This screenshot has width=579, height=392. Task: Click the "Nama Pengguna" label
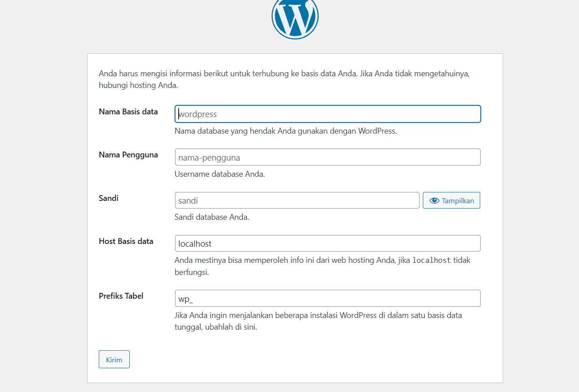(128, 155)
